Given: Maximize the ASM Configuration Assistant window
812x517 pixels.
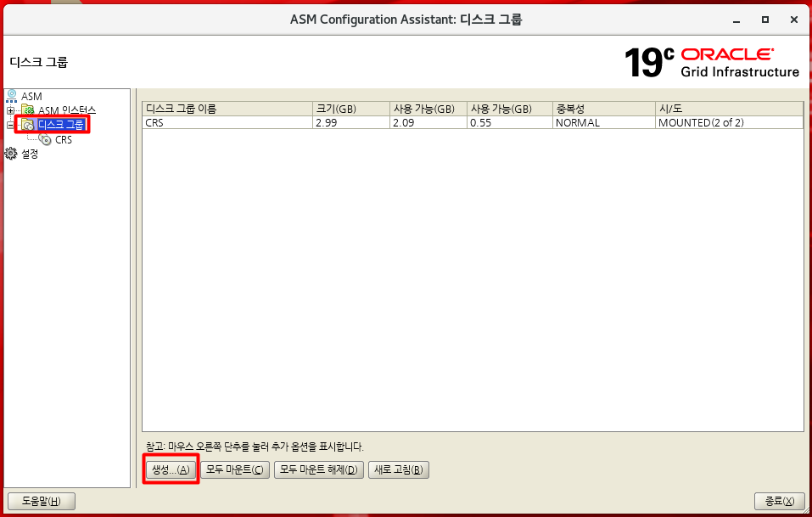Looking at the screenshot, I should pyautogui.click(x=764, y=20).
